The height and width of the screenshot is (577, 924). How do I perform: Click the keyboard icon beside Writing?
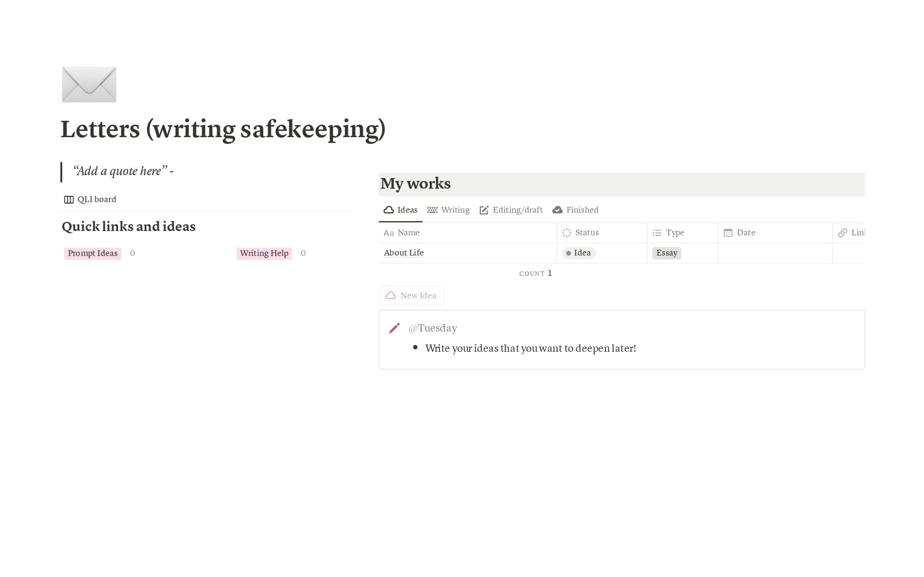coord(432,210)
